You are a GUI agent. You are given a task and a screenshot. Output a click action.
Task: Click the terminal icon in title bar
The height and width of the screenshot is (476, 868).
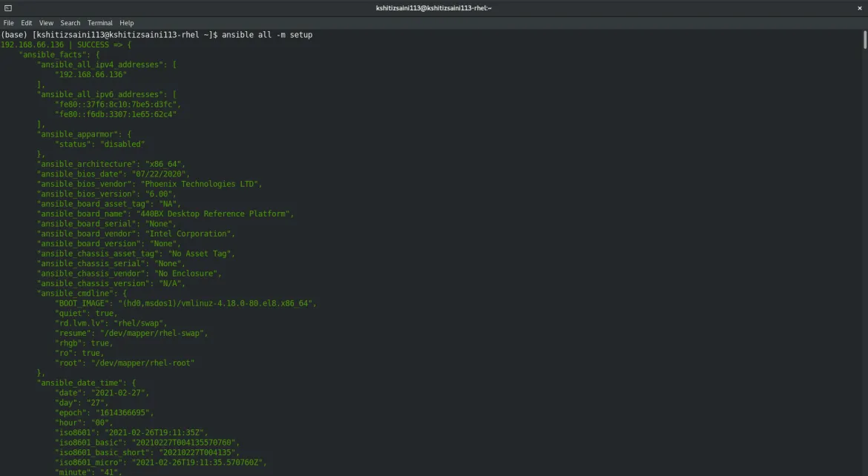pos(7,7)
